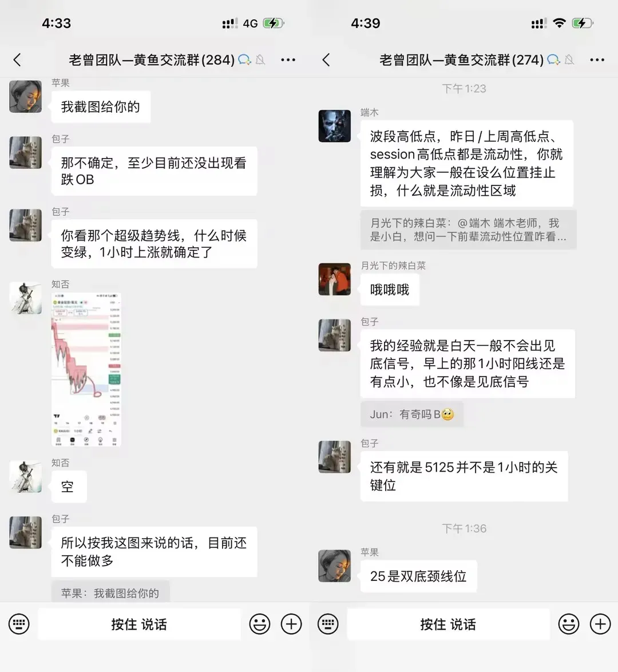Hold the right 按住 说话 voice button
The height and width of the screenshot is (672, 618).
point(448,624)
